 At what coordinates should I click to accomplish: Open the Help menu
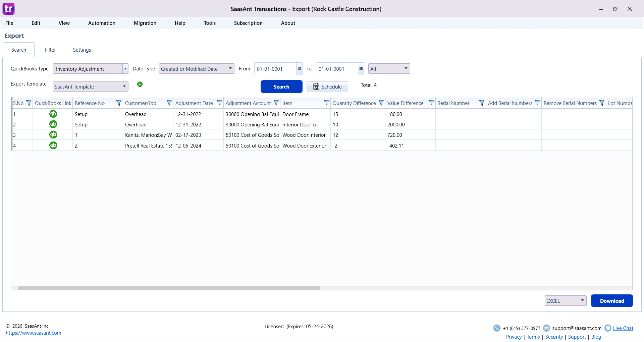(180, 23)
